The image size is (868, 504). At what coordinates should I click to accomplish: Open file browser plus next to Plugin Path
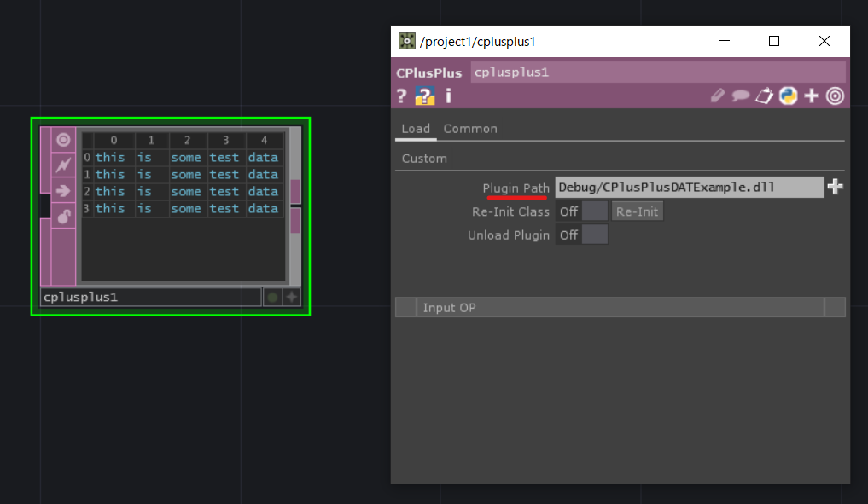(836, 187)
